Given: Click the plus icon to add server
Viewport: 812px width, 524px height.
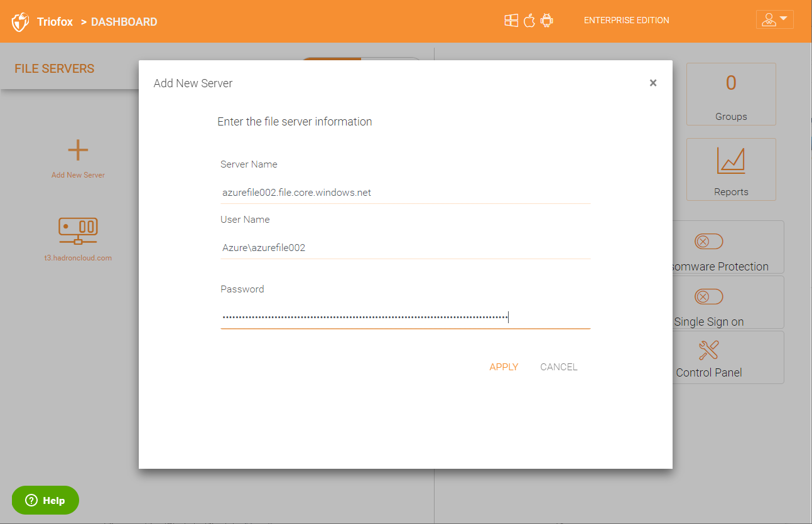Looking at the screenshot, I should pyautogui.click(x=78, y=151).
